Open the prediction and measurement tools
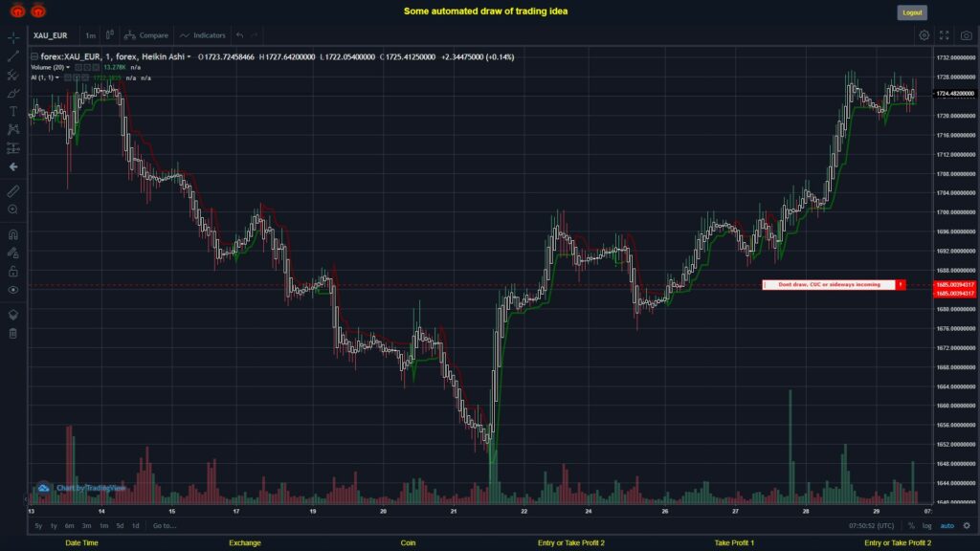 point(13,148)
